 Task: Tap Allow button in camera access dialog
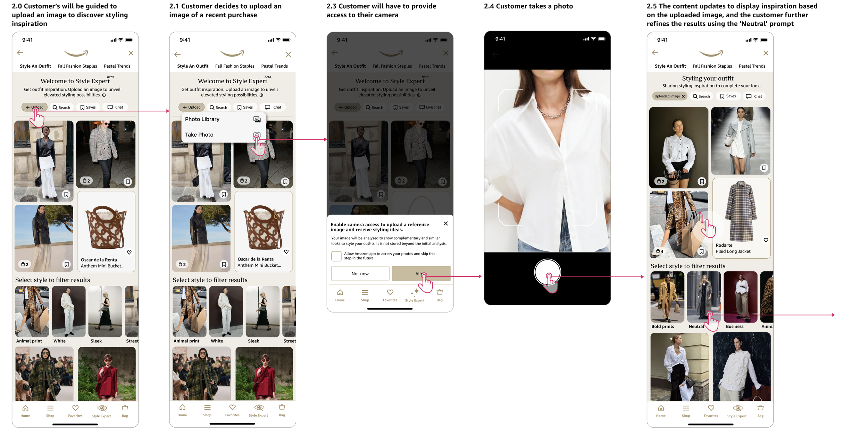(x=420, y=274)
